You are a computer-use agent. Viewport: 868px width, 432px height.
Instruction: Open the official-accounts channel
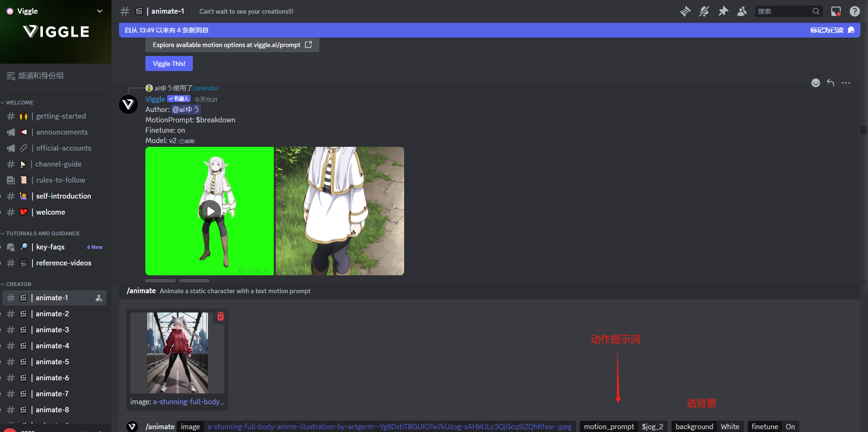pos(55,148)
